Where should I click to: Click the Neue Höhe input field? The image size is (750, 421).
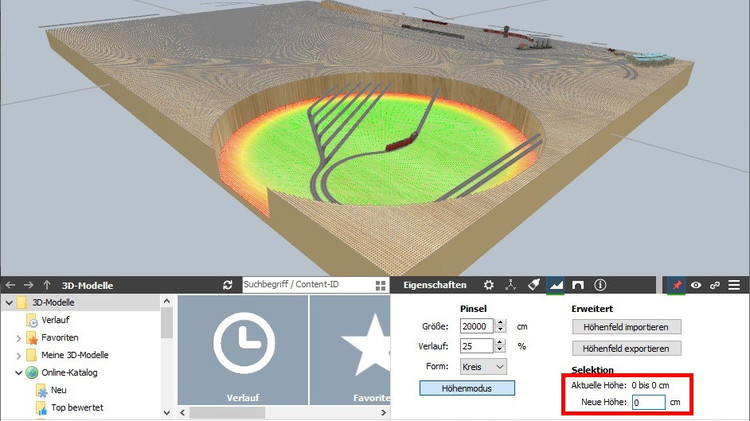tap(648, 402)
